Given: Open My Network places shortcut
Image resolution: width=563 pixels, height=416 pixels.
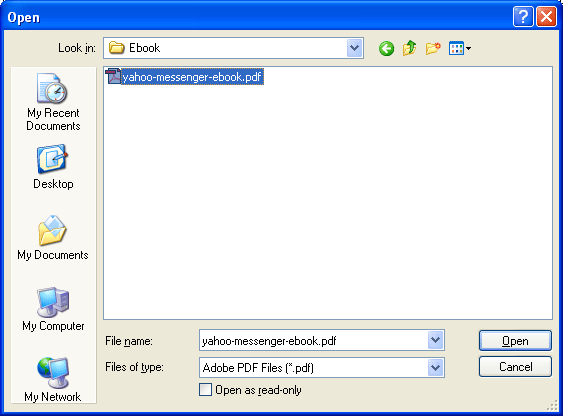Looking at the screenshot, I should 53,380.
